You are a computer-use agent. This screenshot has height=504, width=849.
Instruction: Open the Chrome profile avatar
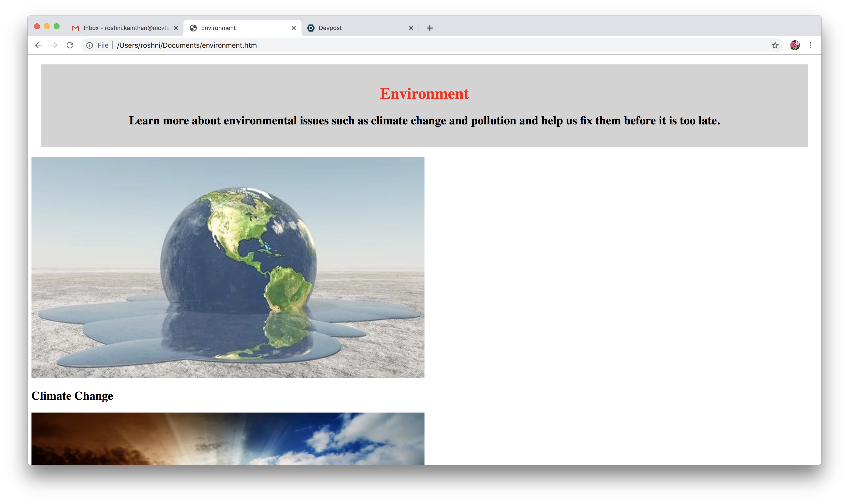tap(795, 45)
